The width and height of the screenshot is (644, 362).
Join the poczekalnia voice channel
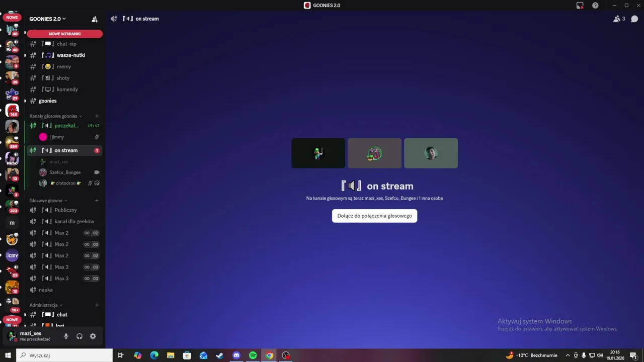(64, 126)
